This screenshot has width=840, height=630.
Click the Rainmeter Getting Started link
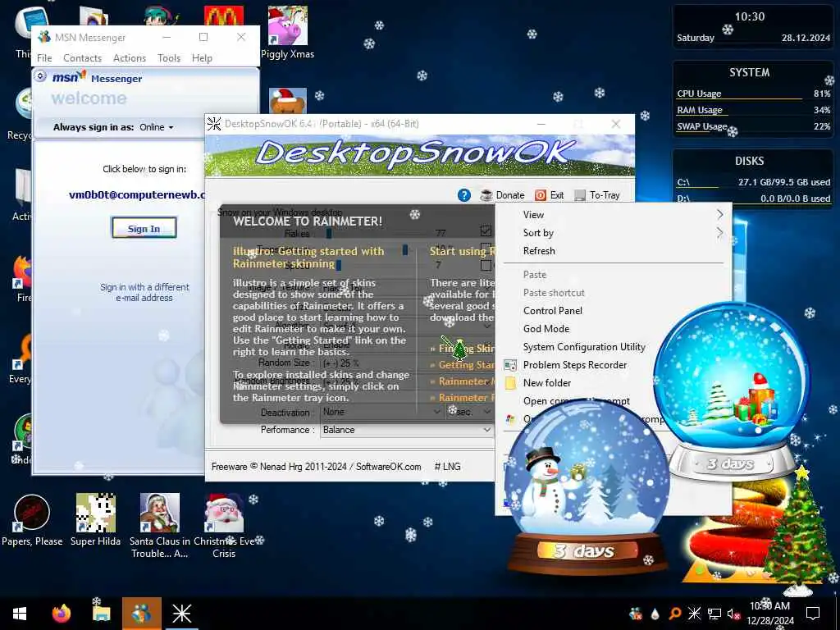pos(466,365)
